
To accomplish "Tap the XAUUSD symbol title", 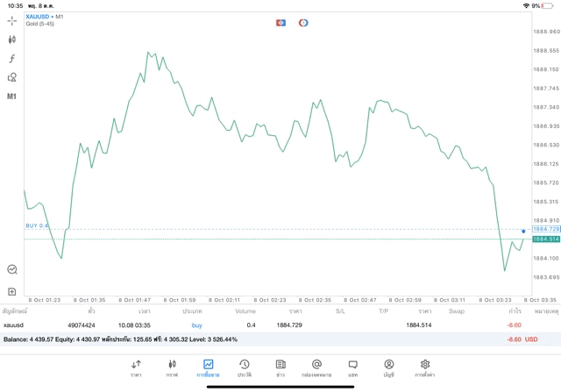I will click(39, 17).
